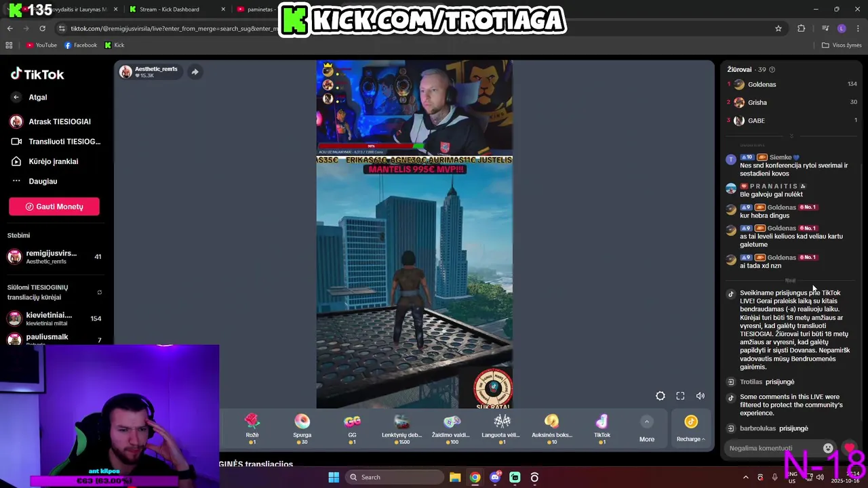Open Windows Start menu
The height and width of the screenshot is (488, 868).
click(334, 477)
